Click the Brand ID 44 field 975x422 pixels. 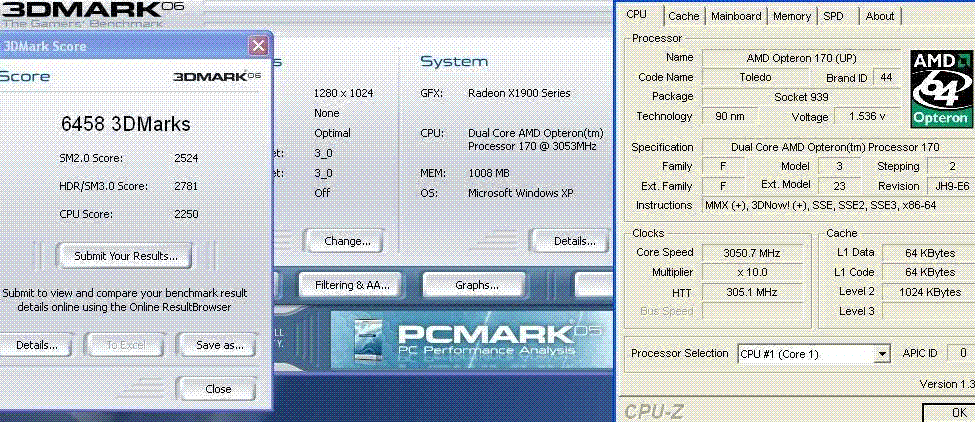pyautogui.click(x=886, y=78)
